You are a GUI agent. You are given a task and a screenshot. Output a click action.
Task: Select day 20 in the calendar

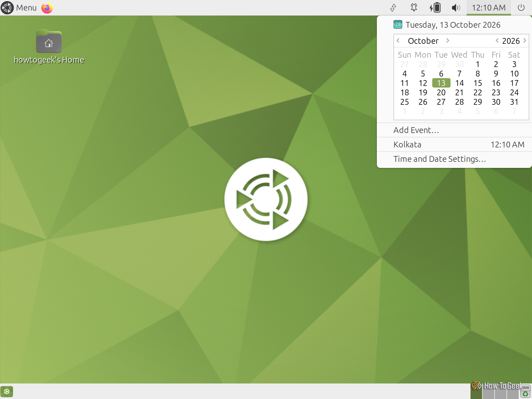(x=441, y=92)
